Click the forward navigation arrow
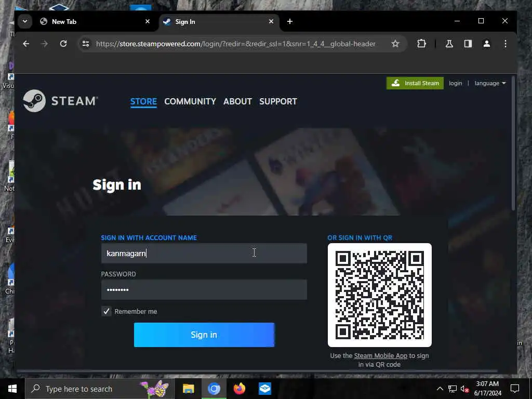Viewport: 532px width, 399px height. (45, 44)
